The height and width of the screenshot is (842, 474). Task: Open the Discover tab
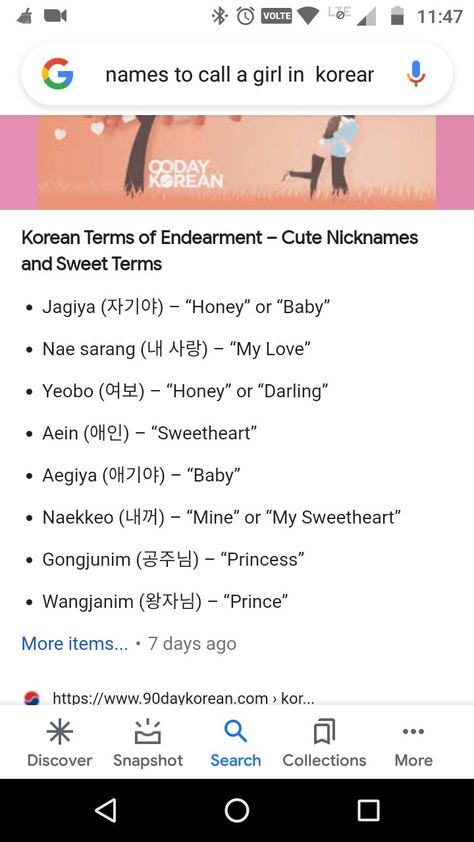click(60, 743)
